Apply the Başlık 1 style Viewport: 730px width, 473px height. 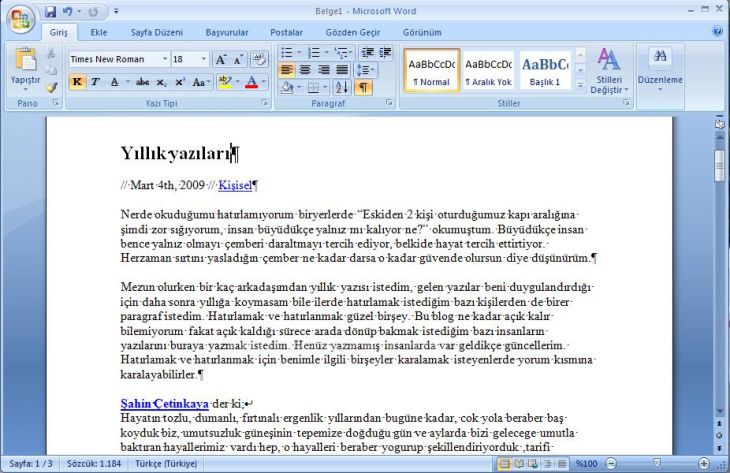pyautogui.click(x=545, y=71)
